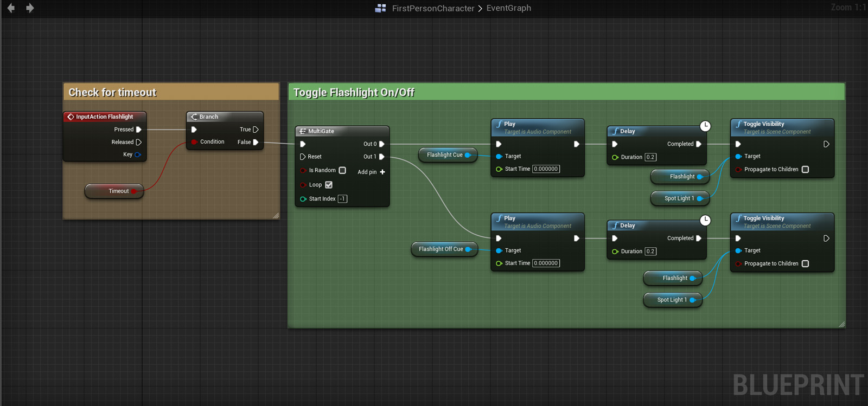Viewport: 868px width, 406px height.
Task: Select the lower Play node header
Action: (538, 222)
